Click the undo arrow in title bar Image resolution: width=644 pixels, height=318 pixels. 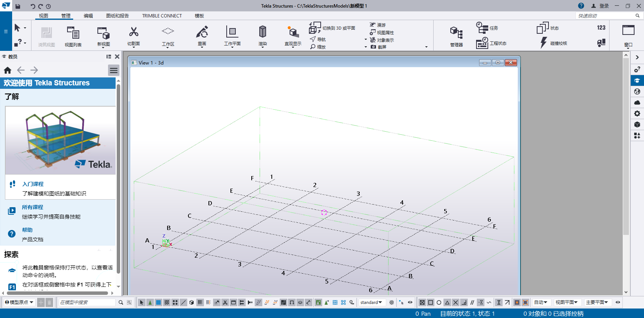click(x=33, y=6)
